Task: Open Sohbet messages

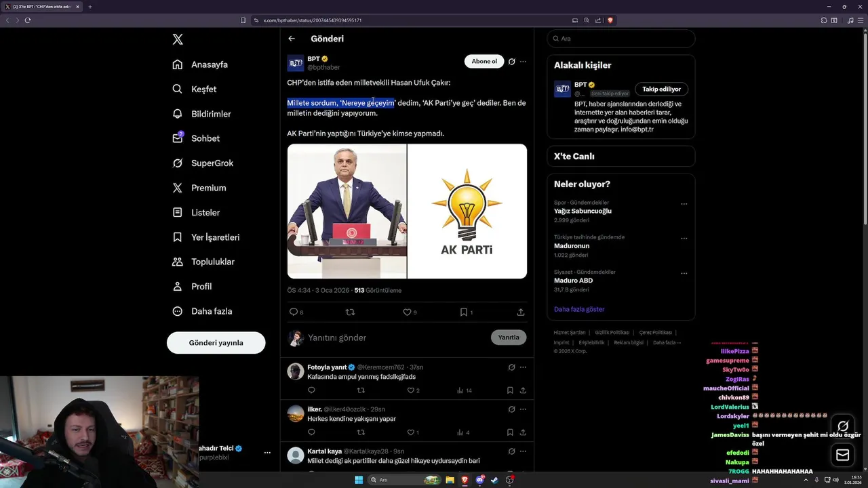Action: pyautogui.click(x=196, y=138)
